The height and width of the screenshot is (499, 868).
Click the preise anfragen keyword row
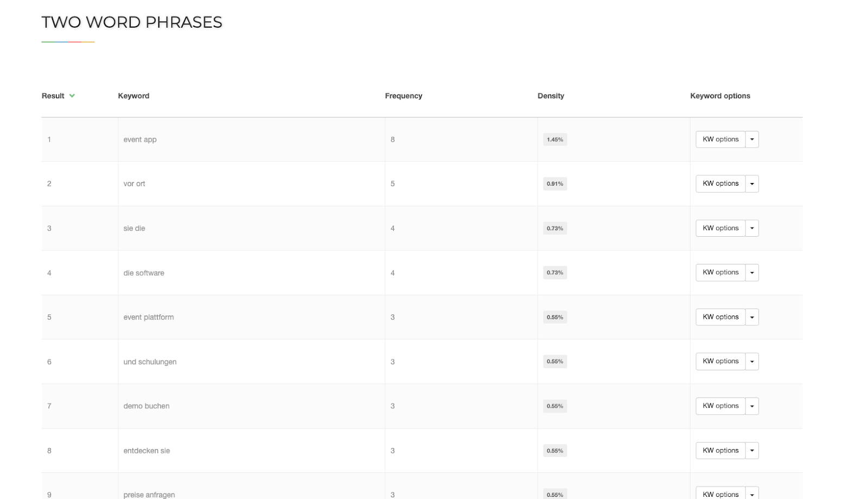click(149, 495)
